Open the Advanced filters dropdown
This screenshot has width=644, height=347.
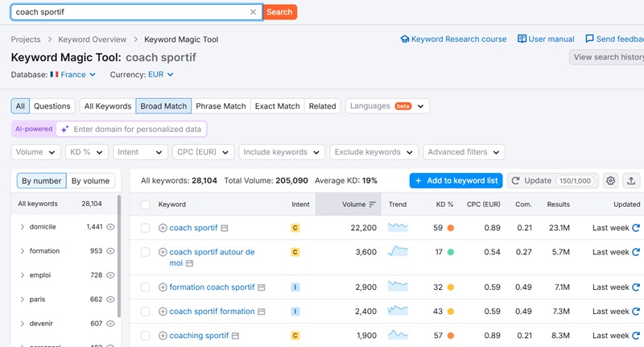click(464, 152)
